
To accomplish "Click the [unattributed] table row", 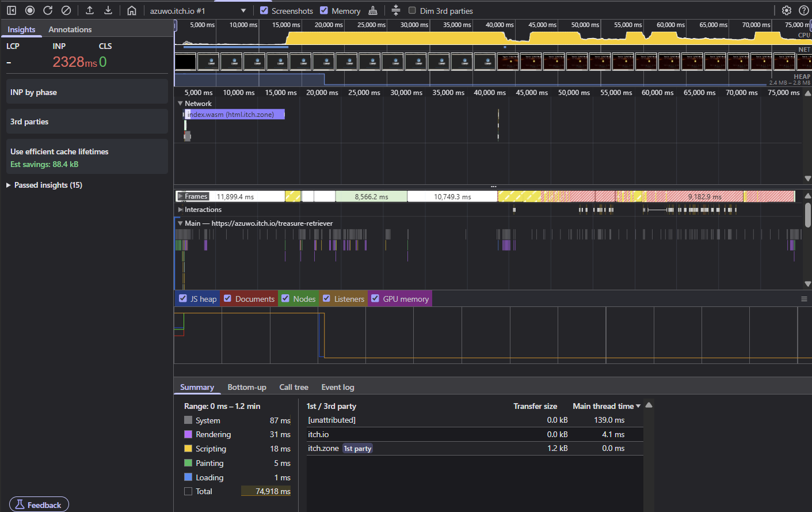I will pos(475,420).
